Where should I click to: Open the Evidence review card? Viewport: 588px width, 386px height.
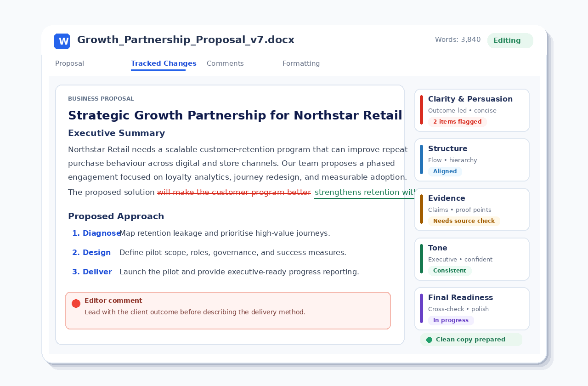coord(472,210)
